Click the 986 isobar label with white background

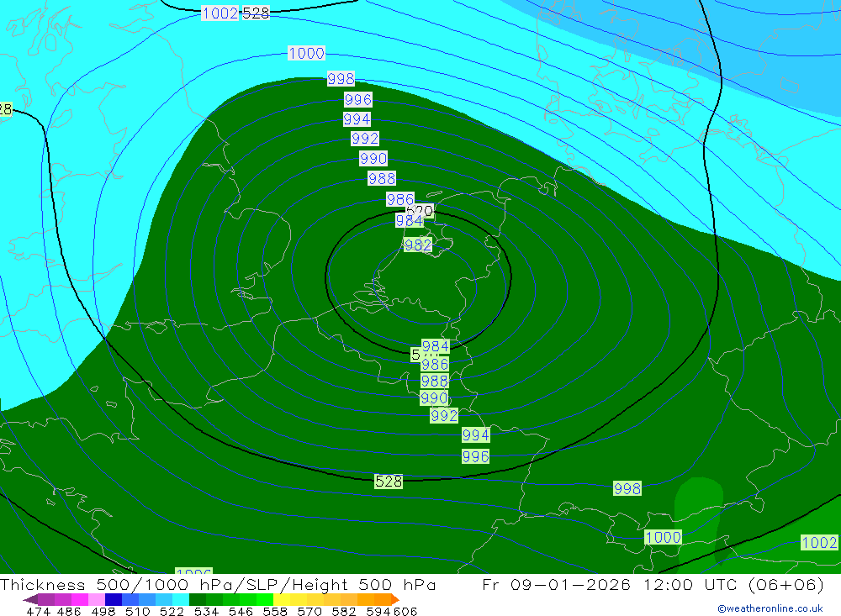coord(400,199)
